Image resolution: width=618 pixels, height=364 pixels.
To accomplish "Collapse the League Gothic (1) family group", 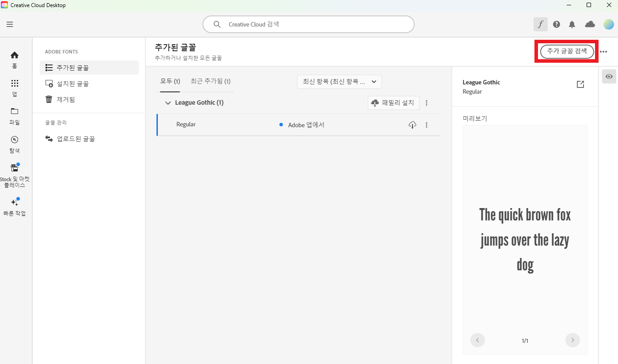I will click(x=168, y=103).
